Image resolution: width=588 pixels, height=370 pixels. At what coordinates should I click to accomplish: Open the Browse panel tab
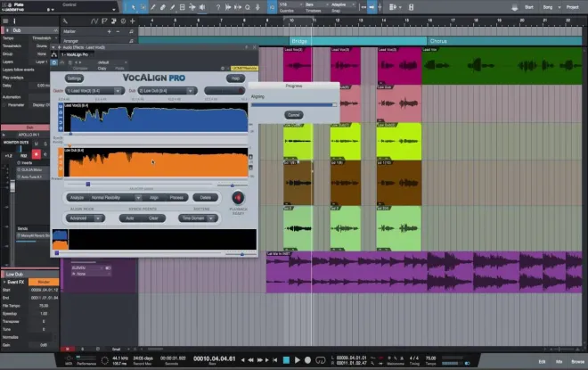click(x=577, y=362)
